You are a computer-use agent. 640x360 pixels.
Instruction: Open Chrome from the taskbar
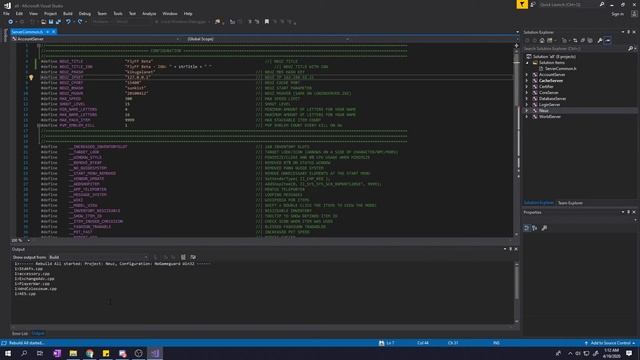click(90, 353)
